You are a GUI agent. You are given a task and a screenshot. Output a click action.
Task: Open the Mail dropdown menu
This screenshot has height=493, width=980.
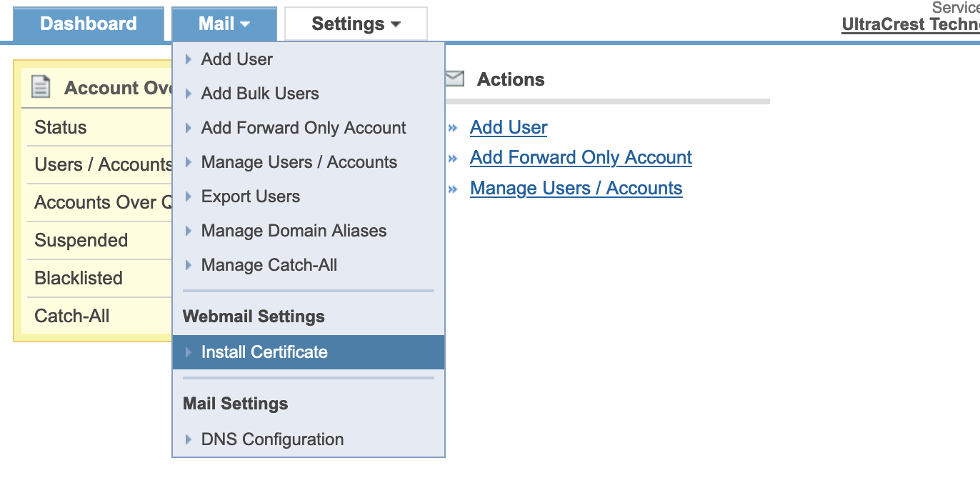tap(224, 24)
